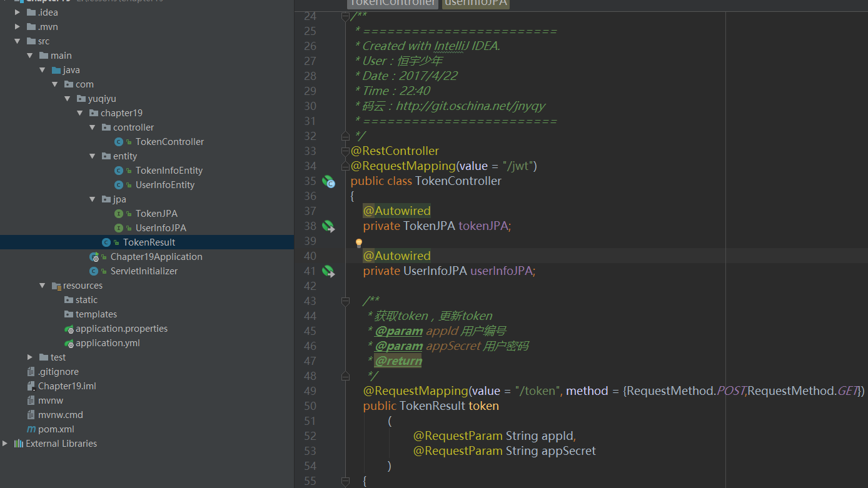This screenshot has height=488, width=868.
Task: Select the yuqiyu package
Action: click(102, 99)
